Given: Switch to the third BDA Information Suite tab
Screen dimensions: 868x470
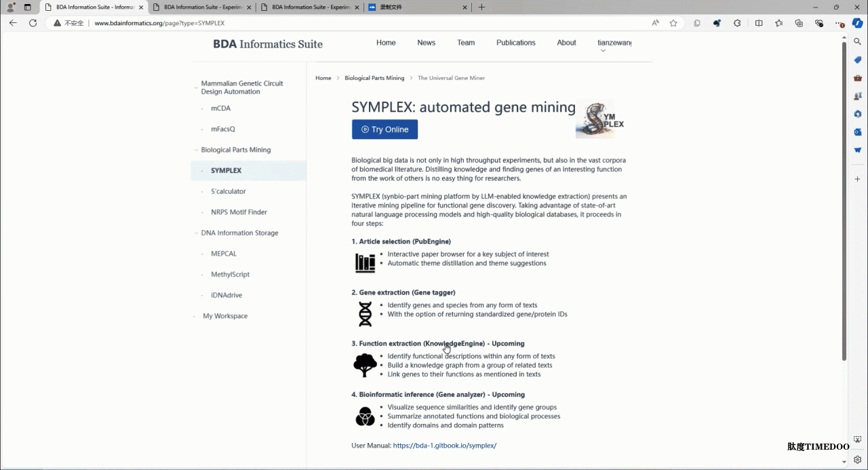Looking at the screenshot, I should click(309, 7).
